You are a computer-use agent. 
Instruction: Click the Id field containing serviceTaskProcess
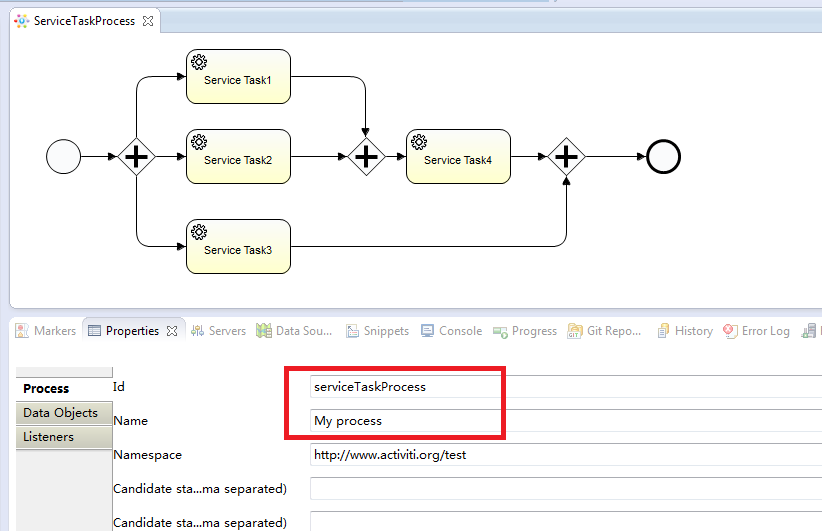click(x=566, y=386)
